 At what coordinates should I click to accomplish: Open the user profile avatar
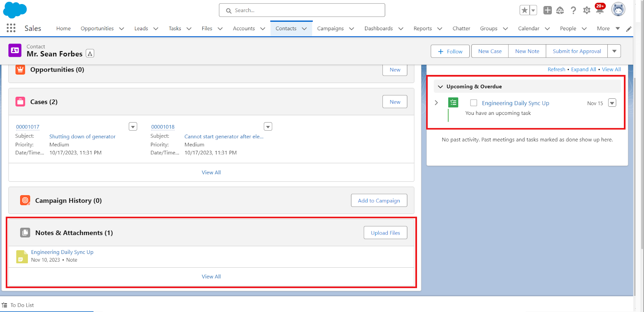[618, 9]
